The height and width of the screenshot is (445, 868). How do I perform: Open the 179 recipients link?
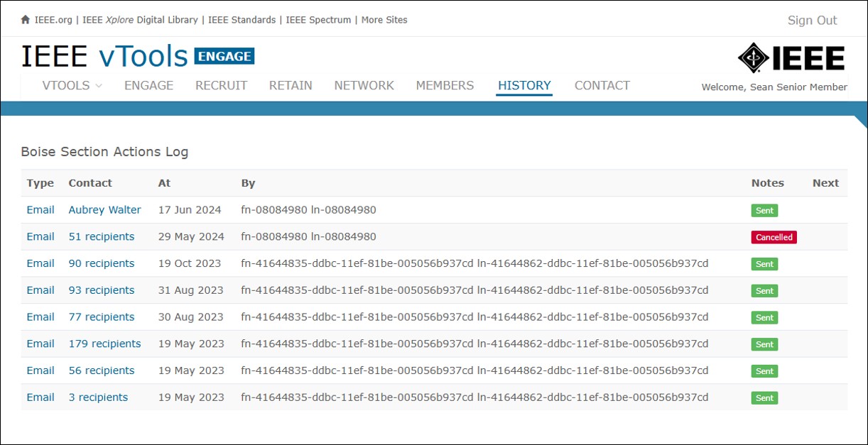[x=104, y=344]
